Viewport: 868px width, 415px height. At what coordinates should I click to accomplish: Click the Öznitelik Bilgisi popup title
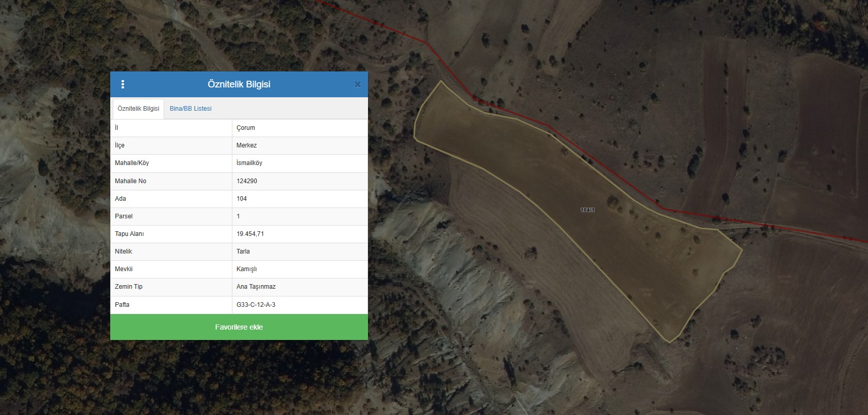tap(239, 84)
